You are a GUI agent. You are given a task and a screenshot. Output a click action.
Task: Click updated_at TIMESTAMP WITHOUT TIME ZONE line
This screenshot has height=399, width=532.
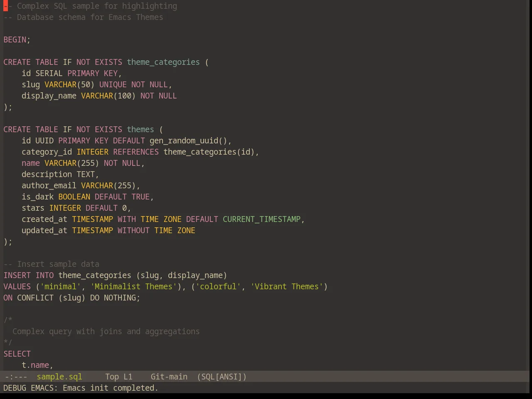108,230
